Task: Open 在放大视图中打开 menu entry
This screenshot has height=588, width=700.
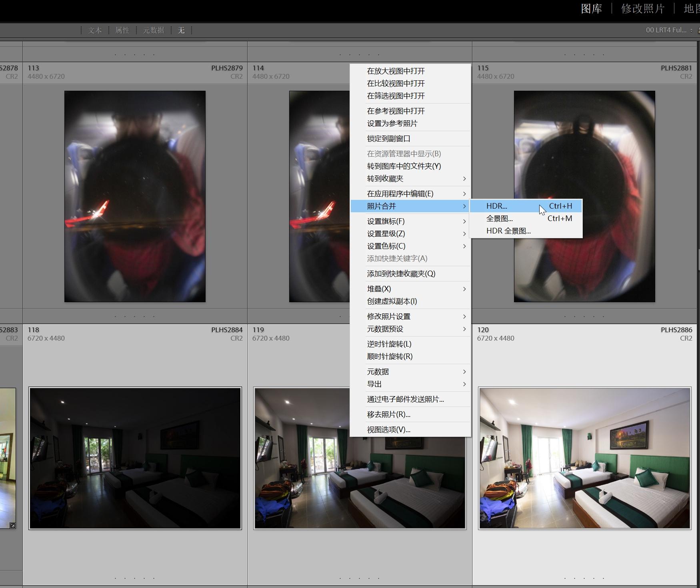Action: point(410,71)
